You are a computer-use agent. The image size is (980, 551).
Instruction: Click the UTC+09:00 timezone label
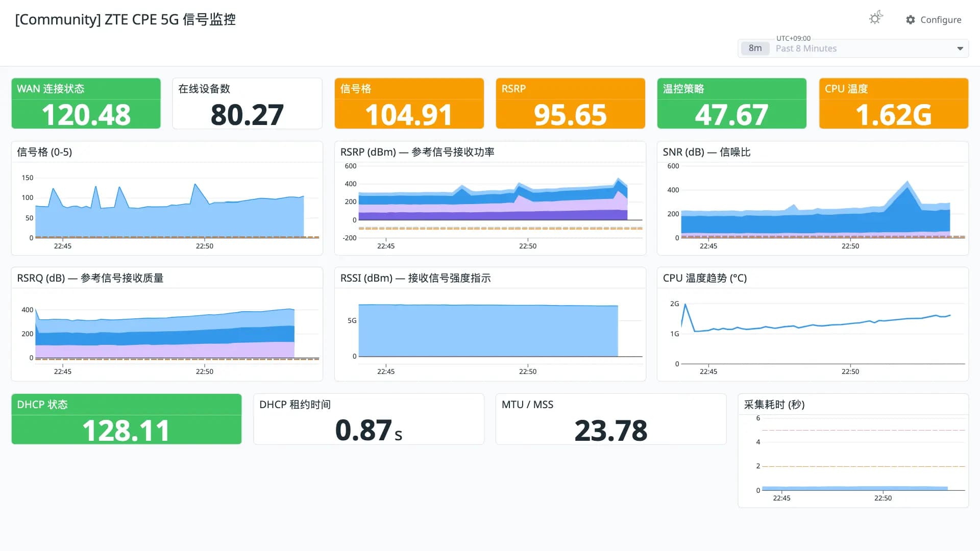pos(793,38)
